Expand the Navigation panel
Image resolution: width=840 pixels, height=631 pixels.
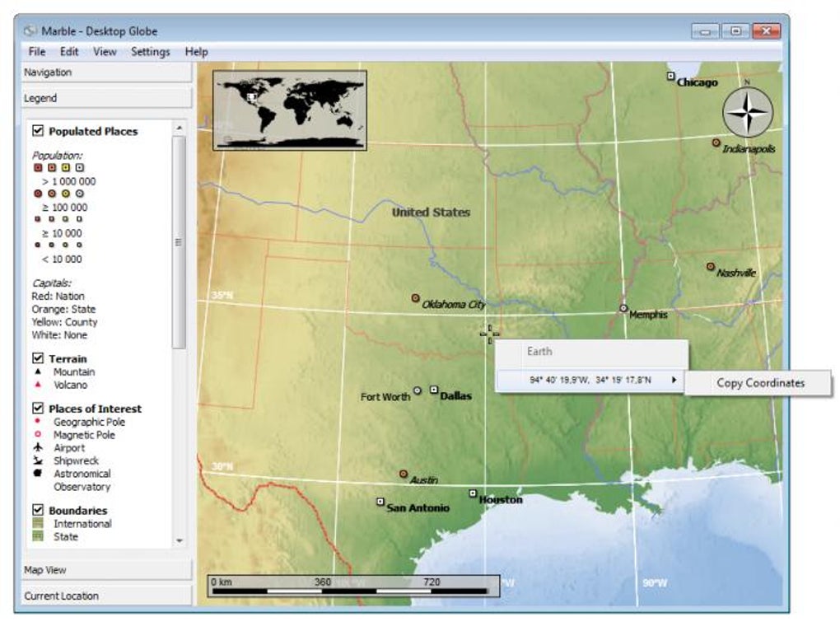pyautogui.click(x=106, y=72)
